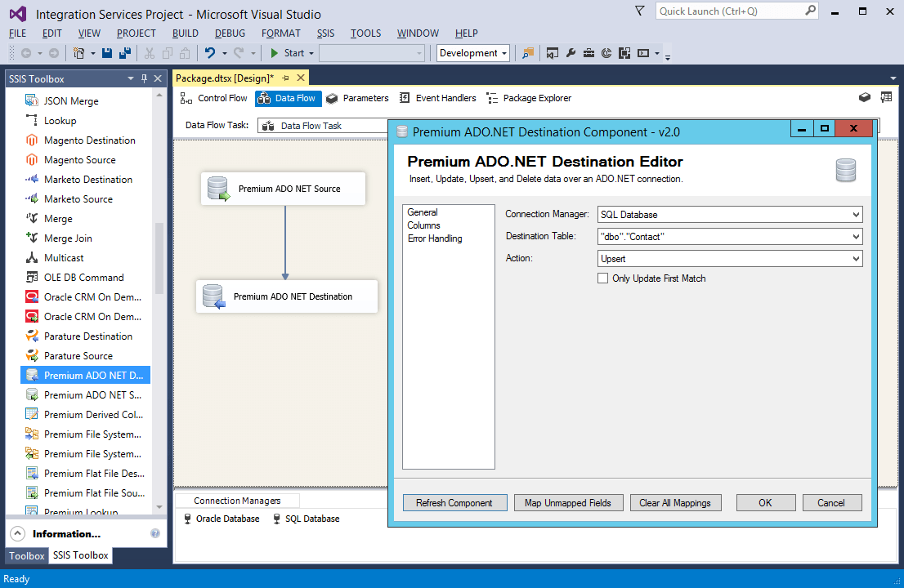
Task: Open the Destination Table dropdown
Action: point(856,236)
